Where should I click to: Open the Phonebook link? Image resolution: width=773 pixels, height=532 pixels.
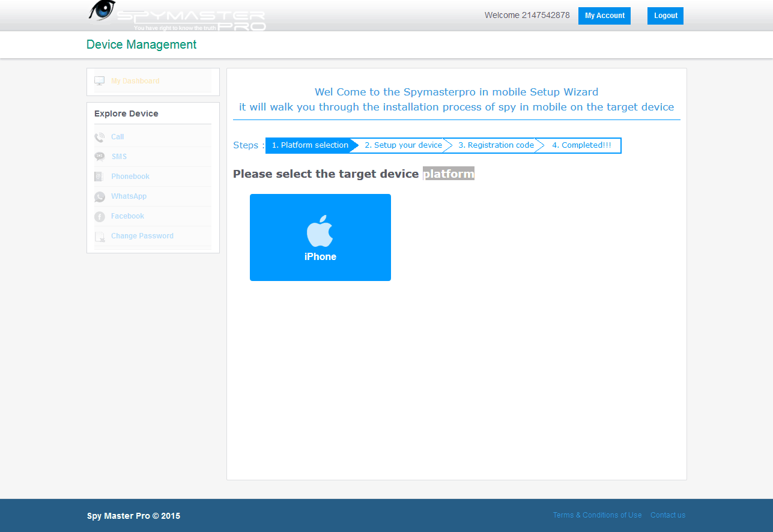130,177
